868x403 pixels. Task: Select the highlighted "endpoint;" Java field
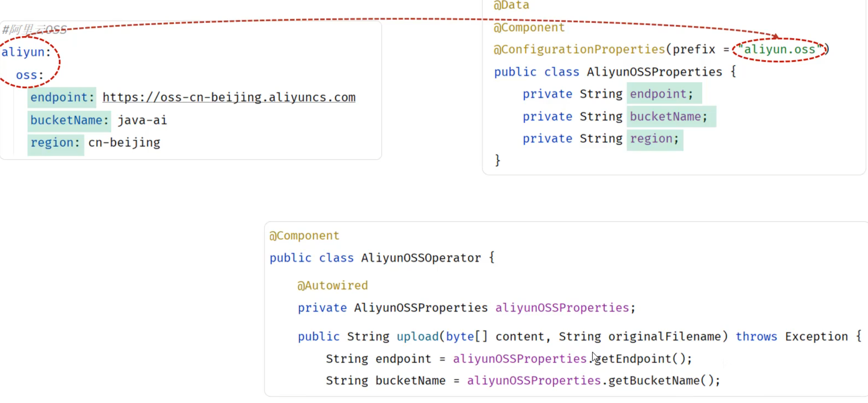(x=661, y=94)
